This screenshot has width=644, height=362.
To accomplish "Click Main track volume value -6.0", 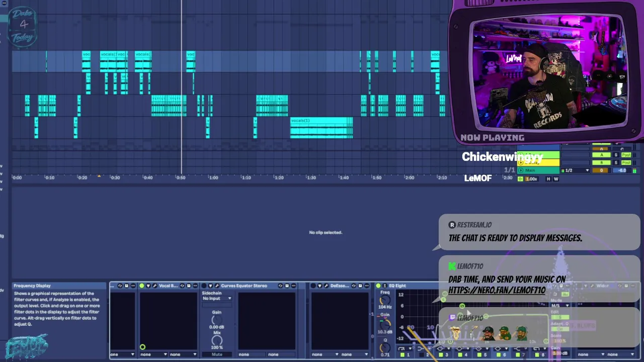I will [x=622, y=170].
